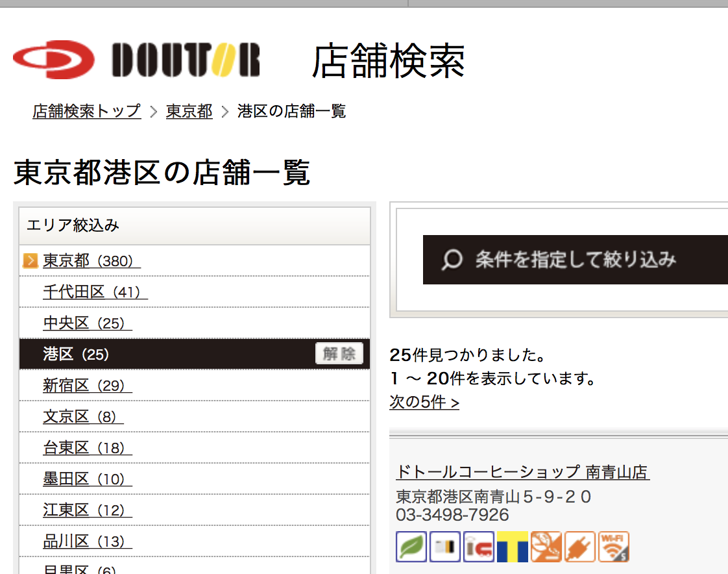
Task: Click the magnifier icon in the filter button
Action: pos(452,260)
